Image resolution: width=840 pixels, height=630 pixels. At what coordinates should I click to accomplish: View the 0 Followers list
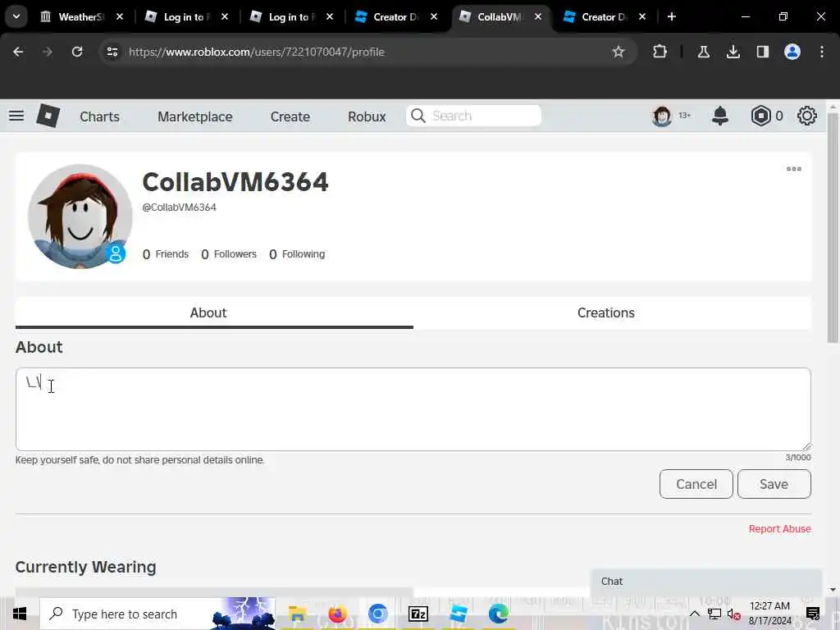(x=229, y=254)
